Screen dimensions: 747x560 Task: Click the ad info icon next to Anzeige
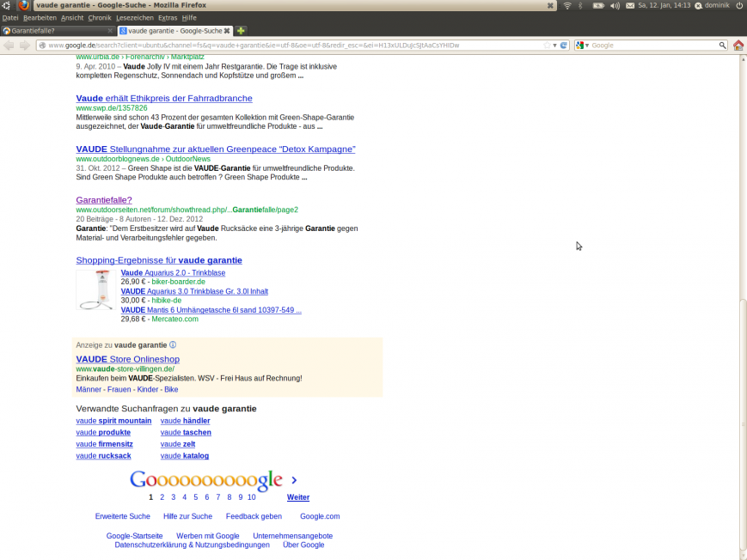(173, 344)
